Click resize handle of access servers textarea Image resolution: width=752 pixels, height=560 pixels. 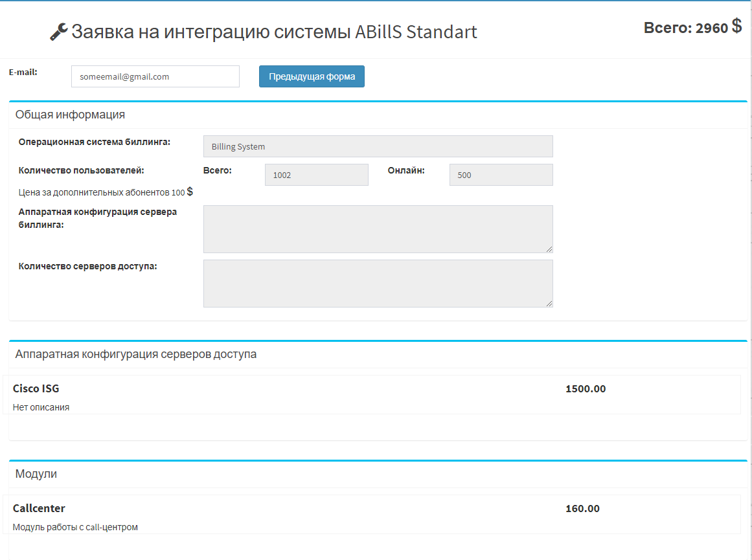tap(549, 303)
